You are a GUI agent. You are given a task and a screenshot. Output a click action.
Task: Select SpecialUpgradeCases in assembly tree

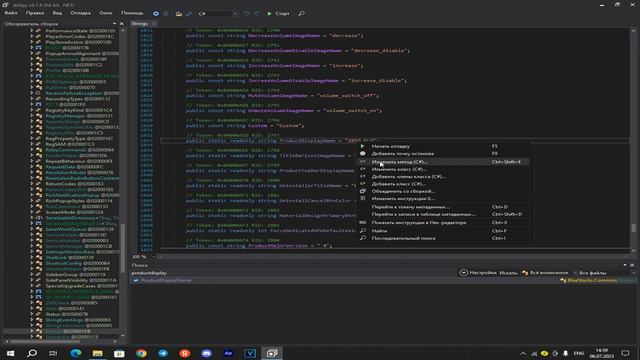82,286
